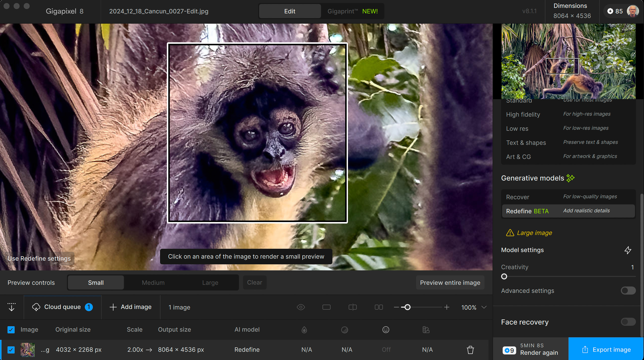Select the Text & shapes model
Viewport: 644px width, 360px height.
[569, 142]
